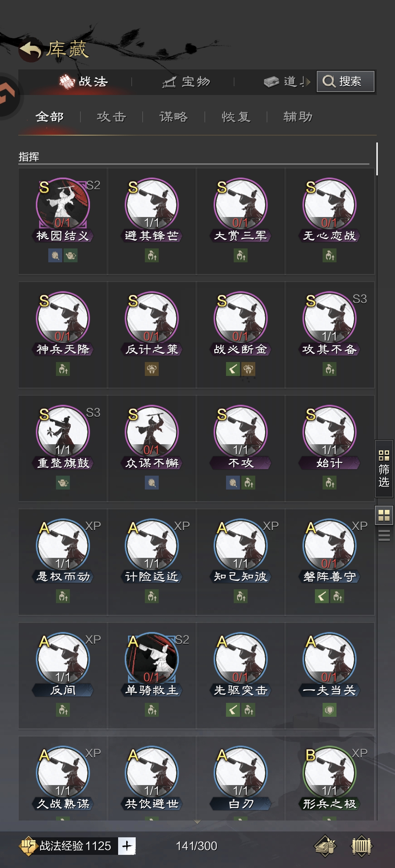Add 战法经验 with plus button

point(127,846)
